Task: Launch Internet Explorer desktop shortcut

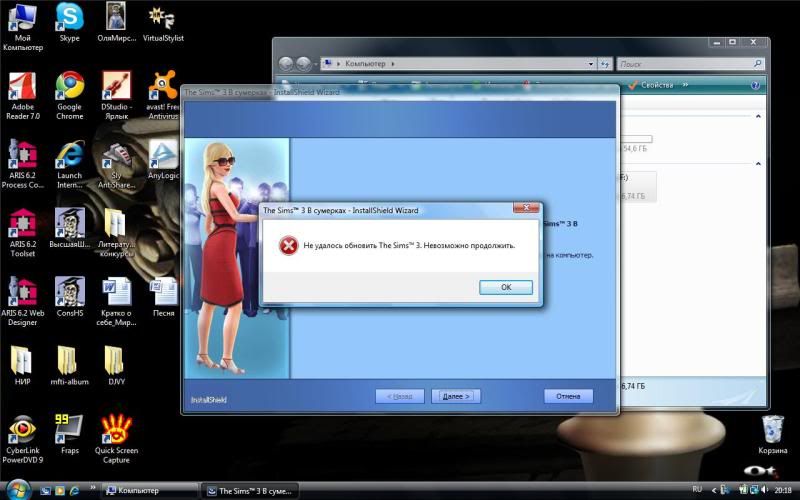Action: coord(69,164)
